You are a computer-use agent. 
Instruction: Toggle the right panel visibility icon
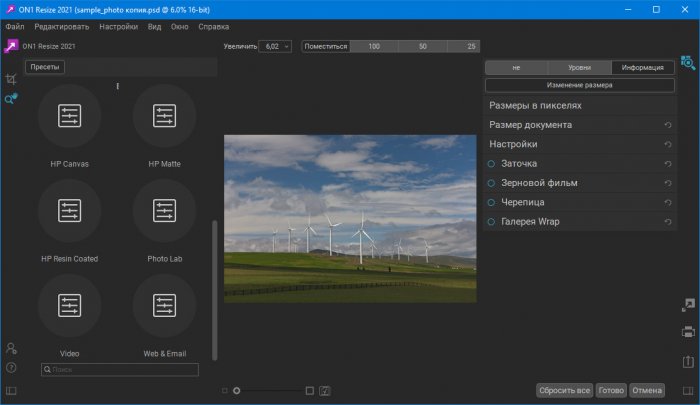(688, 391)
